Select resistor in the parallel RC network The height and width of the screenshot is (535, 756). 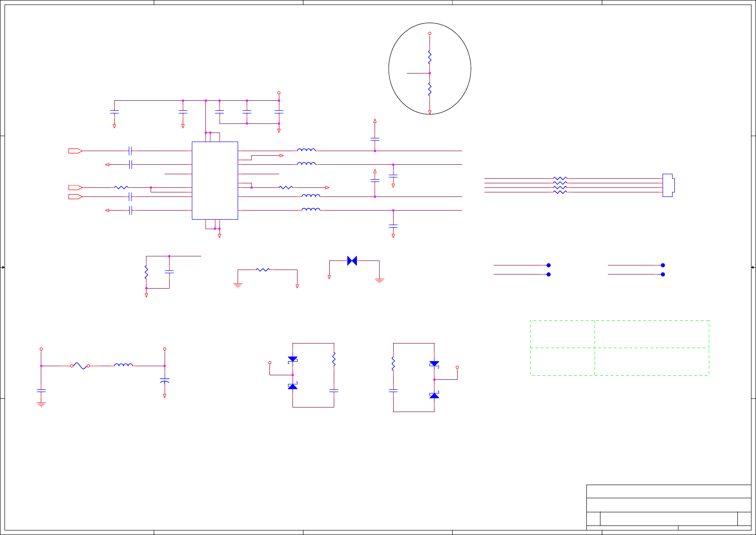coord(146,272)
